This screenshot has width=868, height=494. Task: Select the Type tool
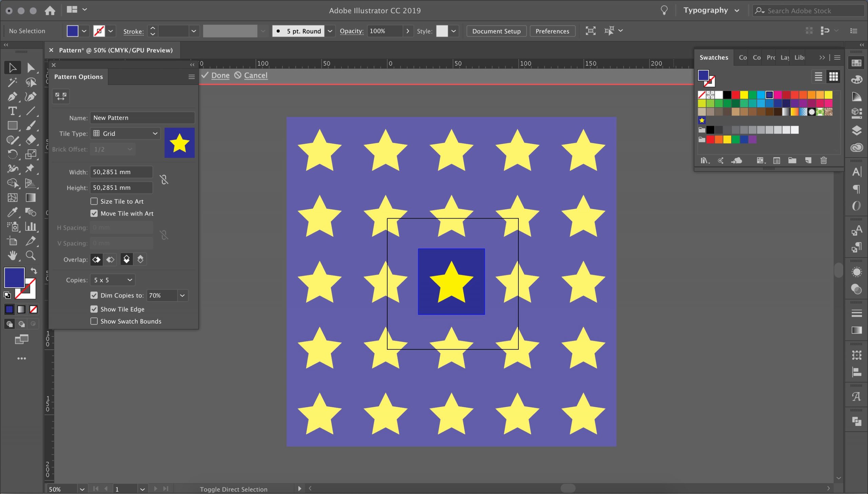point(12,111)
